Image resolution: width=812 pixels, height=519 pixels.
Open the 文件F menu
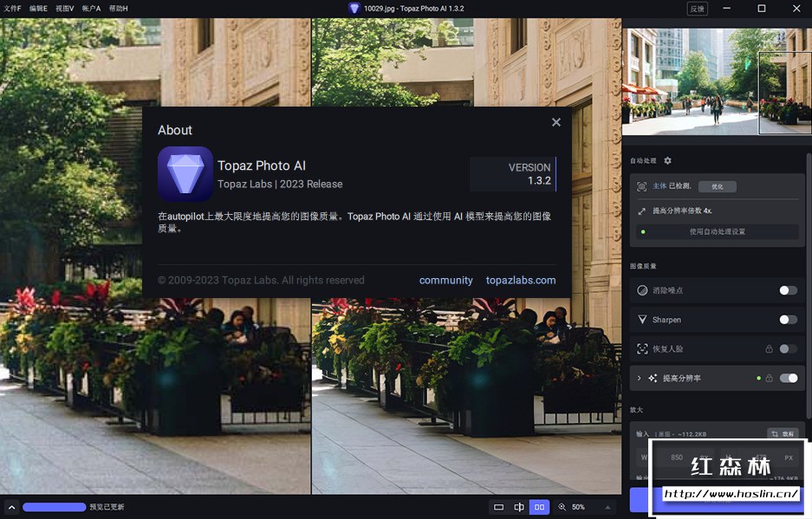coord(12,9)
